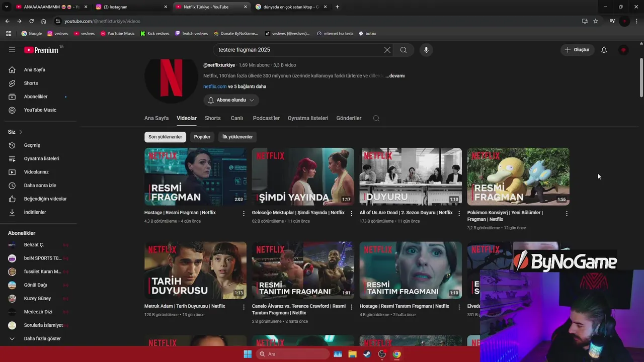Open the Chrome home page button
Viewport: 644px width, 362px height.
44,21
